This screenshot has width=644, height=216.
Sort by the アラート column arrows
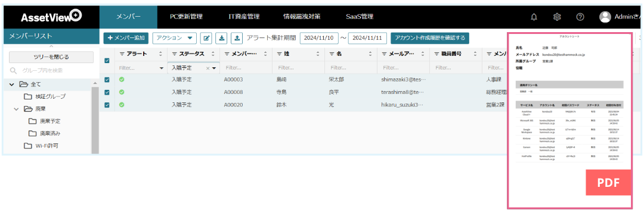click(160, 54)
